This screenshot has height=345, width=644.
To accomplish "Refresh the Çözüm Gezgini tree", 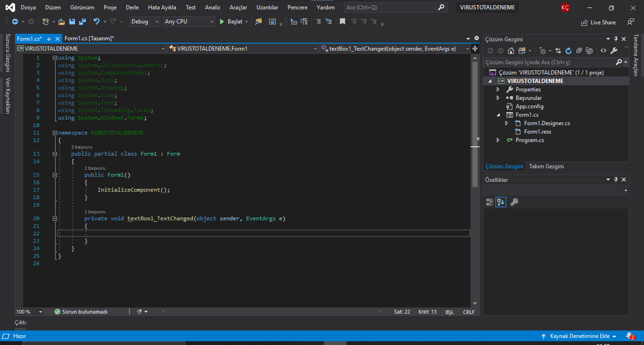I will point(569,51).
